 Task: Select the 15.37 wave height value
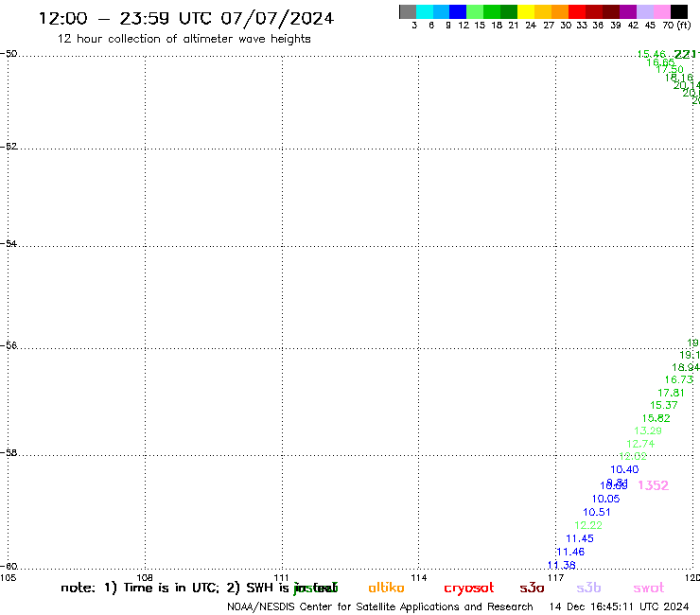(664, 405)
